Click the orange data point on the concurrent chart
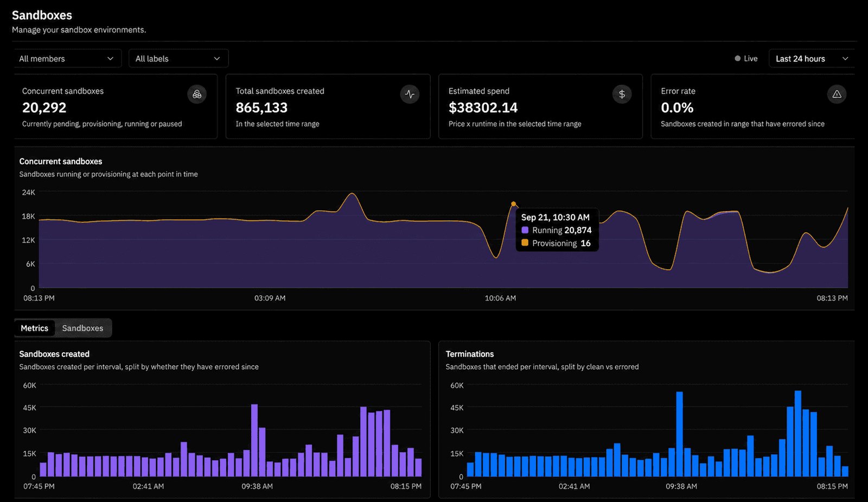Image resolution: width=868 pixels, height=502 pixels. point(513,204)
